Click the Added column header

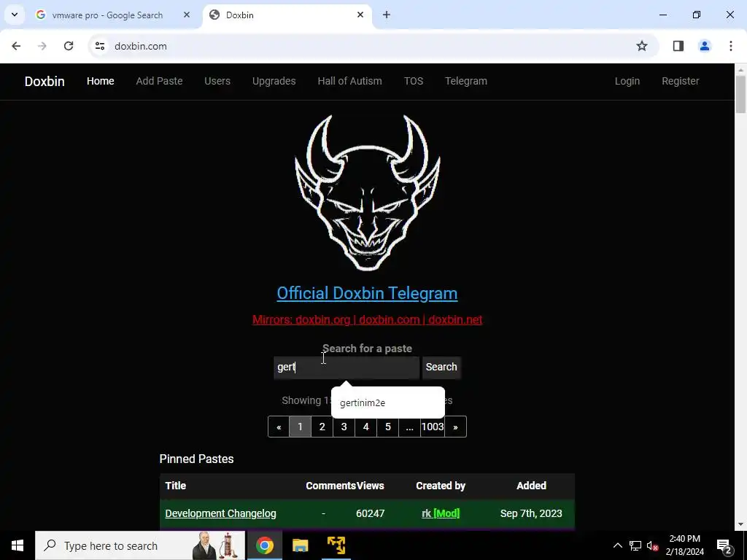[531, 486]
